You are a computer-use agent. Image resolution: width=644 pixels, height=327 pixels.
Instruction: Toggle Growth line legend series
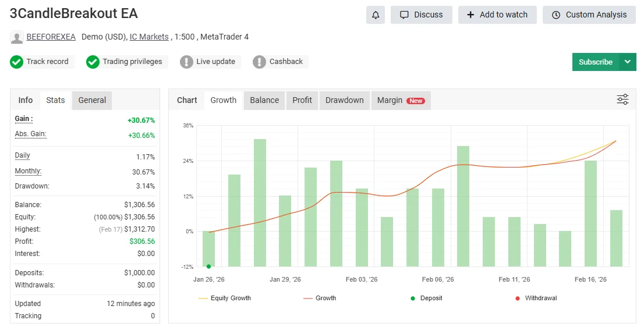(x=320, y=298)
